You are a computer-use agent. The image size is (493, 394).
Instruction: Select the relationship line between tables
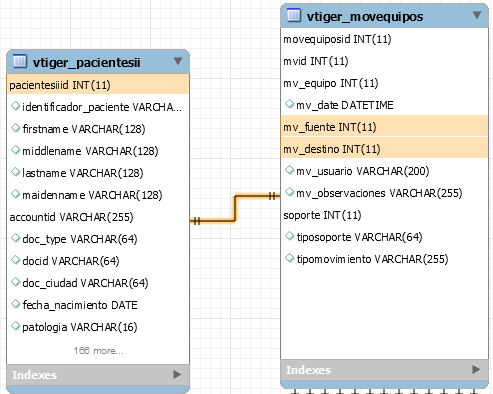click(x=235, y=208)
